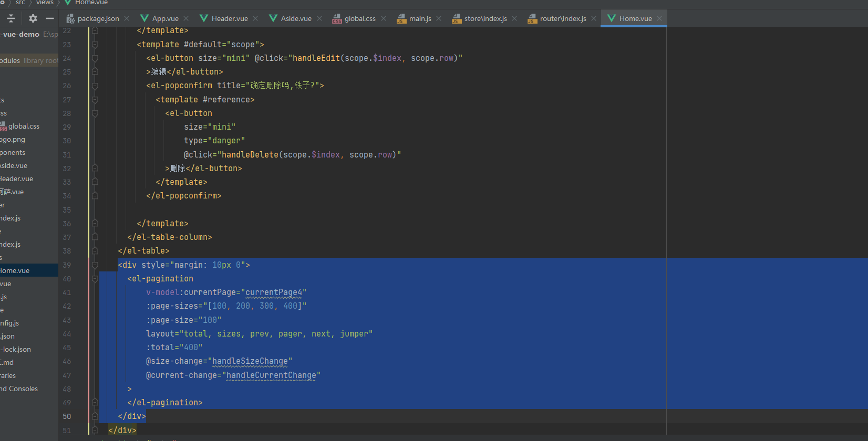Fold the el-pagination block on line 40
The image size is (868, 441).
pos(95,279)
